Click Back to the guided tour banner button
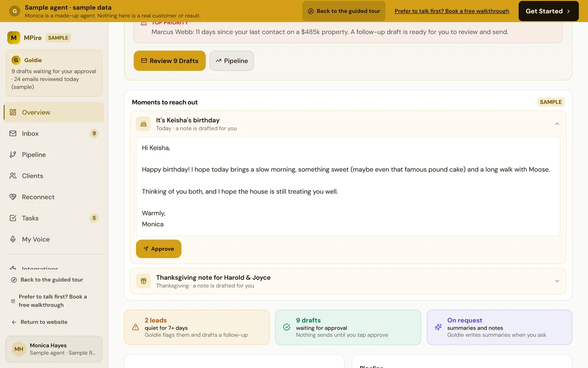Screen dimensions: 588x368 344,11
